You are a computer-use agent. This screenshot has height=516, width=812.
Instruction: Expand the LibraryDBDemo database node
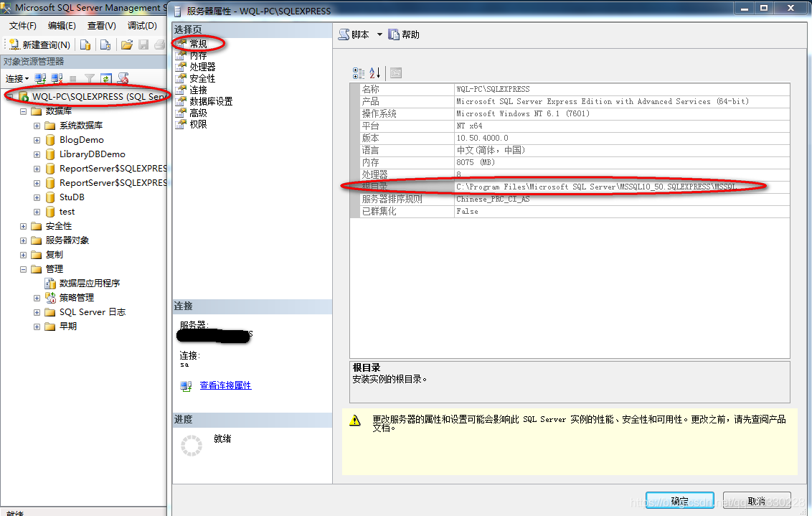[x=37, y=154]
